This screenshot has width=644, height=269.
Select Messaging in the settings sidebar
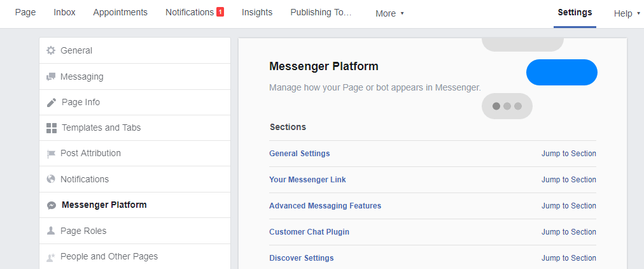[x=135, y=76]
